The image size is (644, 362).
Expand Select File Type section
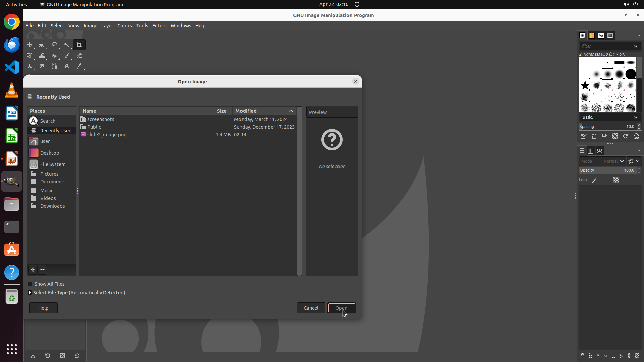[30, 293]
